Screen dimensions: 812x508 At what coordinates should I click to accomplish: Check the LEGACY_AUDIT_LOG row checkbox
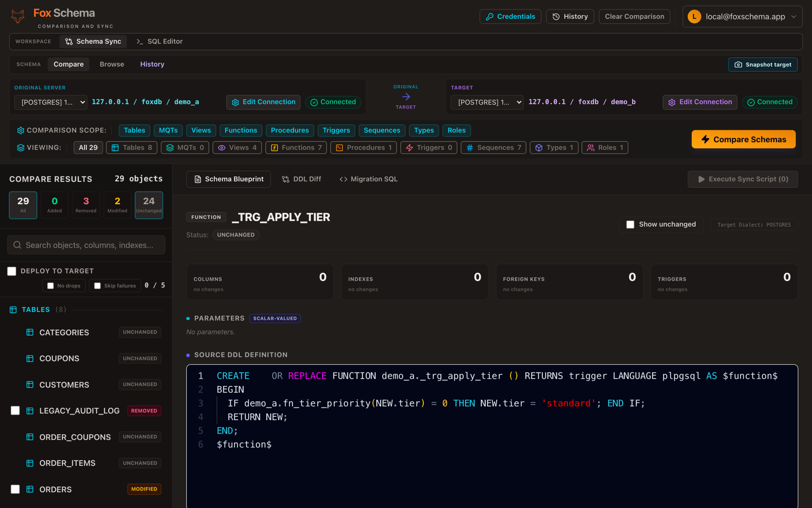[15, 410]
